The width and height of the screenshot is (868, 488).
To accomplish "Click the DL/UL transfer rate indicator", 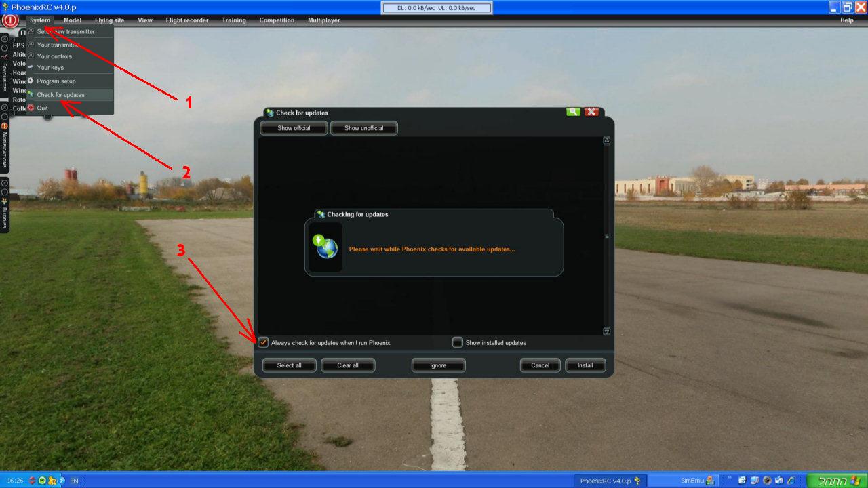I will (437, 7).
